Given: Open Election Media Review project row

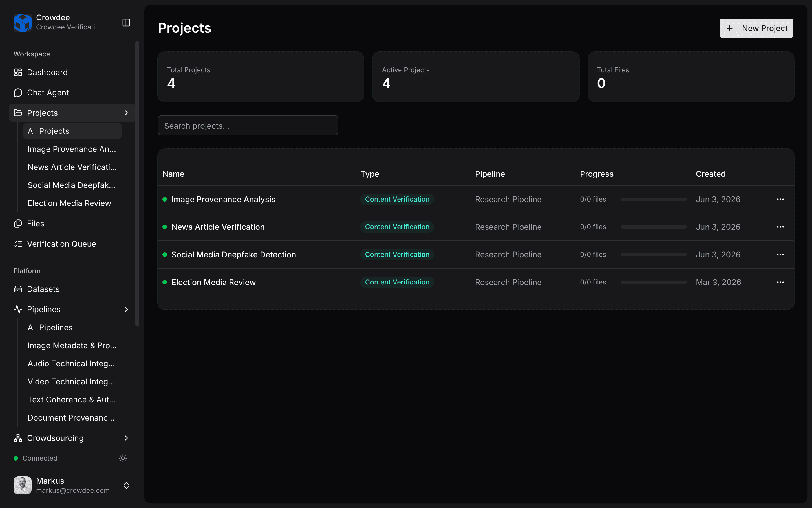Looking at the screenshot, I should click(476, 282).
